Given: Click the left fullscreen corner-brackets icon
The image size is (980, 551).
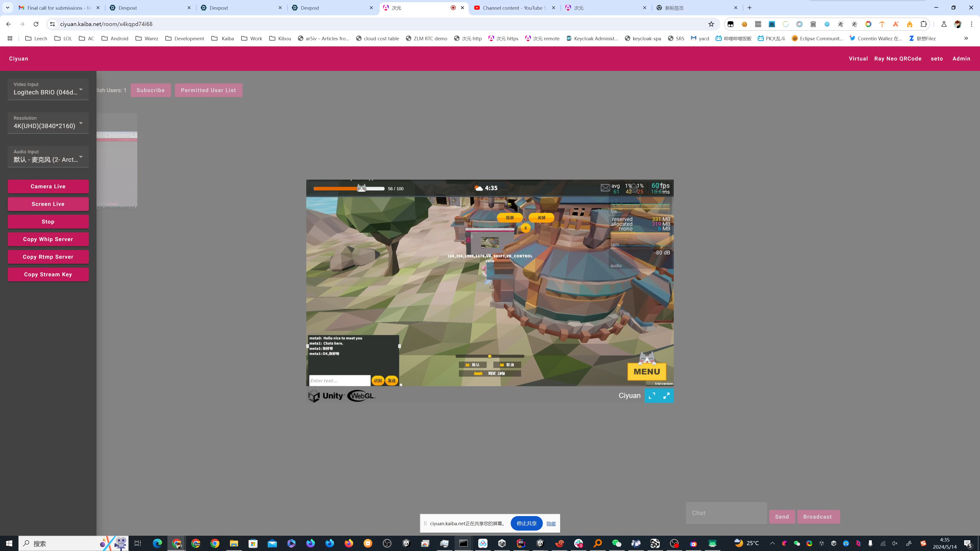Looking at the screenshot, I should pyautogui.click(x=652, y=396).
